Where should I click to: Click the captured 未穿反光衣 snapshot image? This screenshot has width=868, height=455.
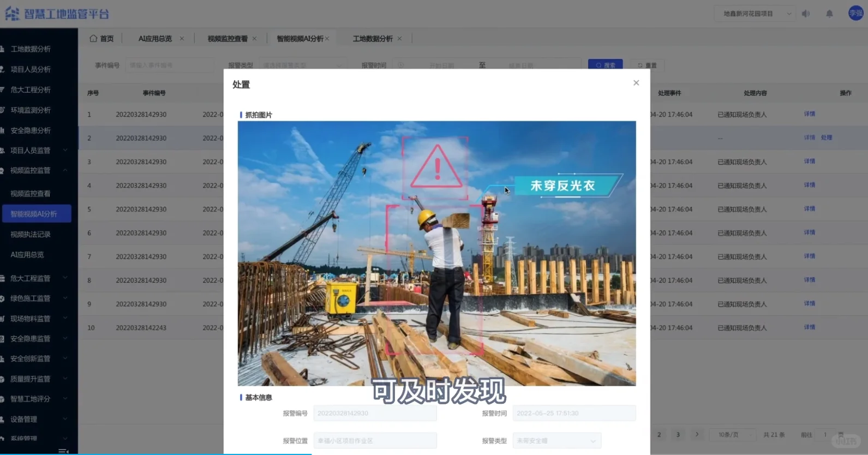(x=436, y=254)
